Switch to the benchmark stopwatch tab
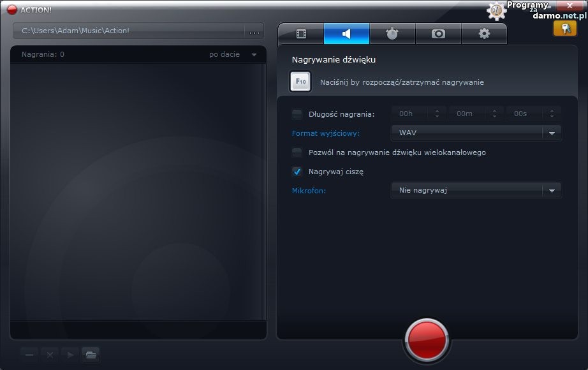This screenshot has height=370, width=588. click(x=392, y=34)
